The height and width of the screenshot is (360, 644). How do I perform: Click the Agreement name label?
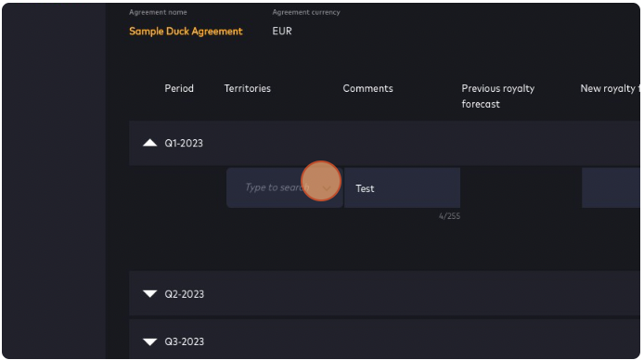(x=158, y=12)
